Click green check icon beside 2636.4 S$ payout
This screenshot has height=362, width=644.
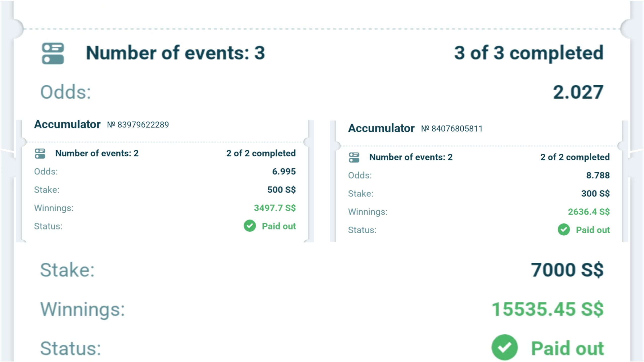coord(564,230)
